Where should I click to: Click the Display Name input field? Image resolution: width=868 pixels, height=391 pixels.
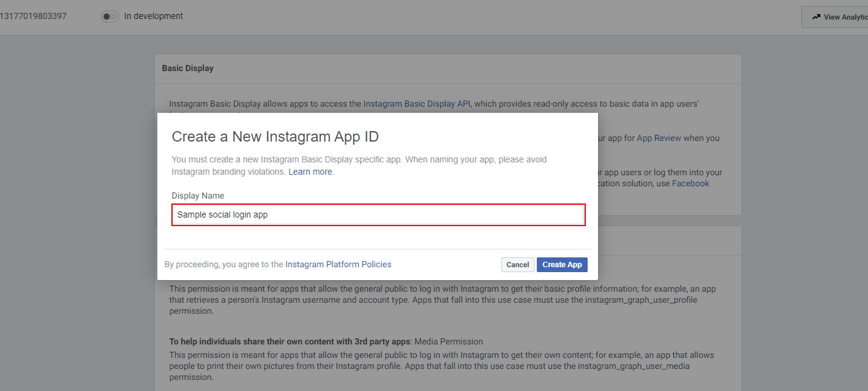point(378,215)
